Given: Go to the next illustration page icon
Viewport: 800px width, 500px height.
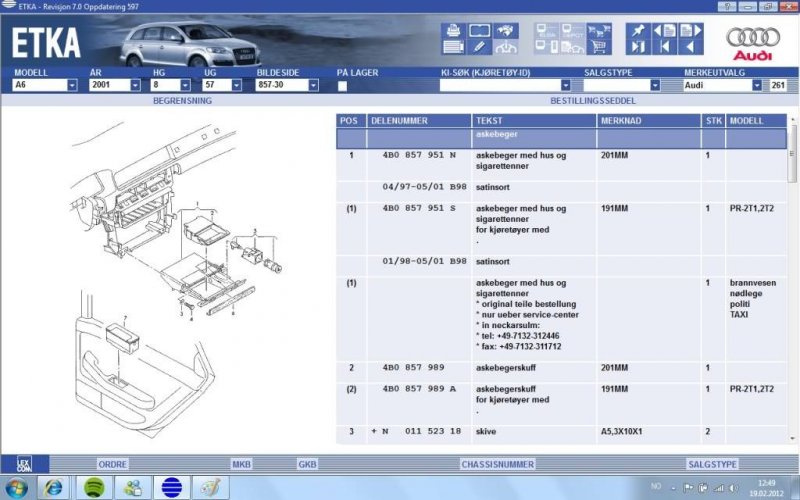Looking at the screenshot, I should [x=689, y=30].
